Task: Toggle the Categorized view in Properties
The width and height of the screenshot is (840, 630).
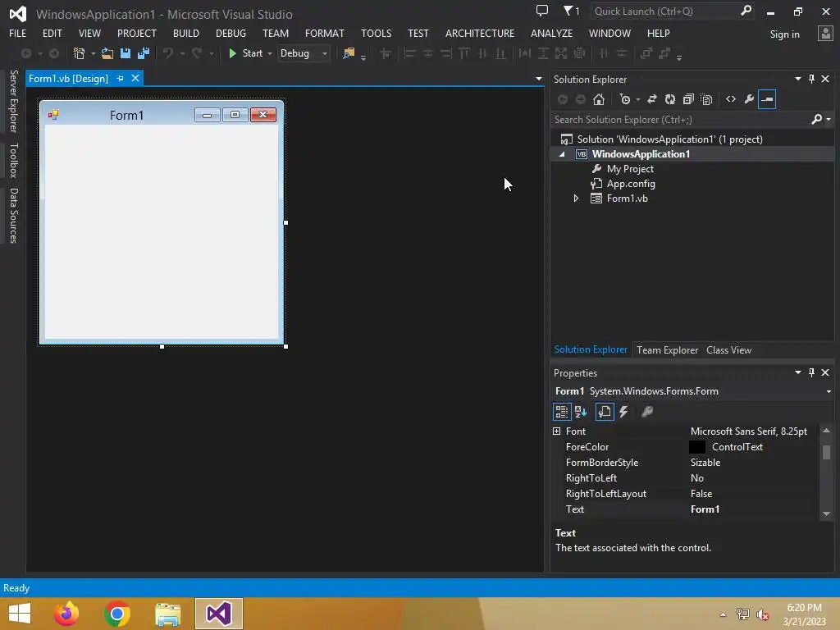Action: click(x=561, y=412)
